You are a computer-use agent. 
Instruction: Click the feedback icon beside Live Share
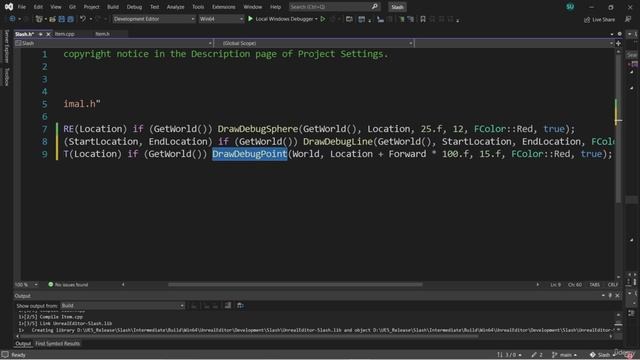[628, 20]
